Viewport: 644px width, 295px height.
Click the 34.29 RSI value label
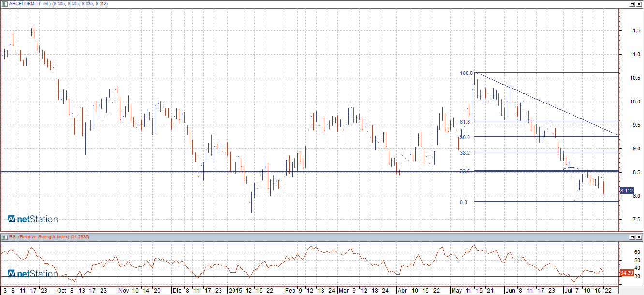[626, 273]
